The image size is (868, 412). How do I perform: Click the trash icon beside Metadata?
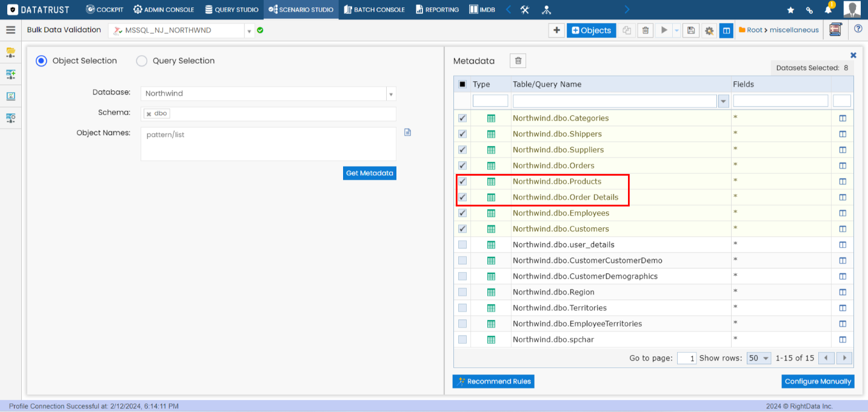(x=518, y=61)
